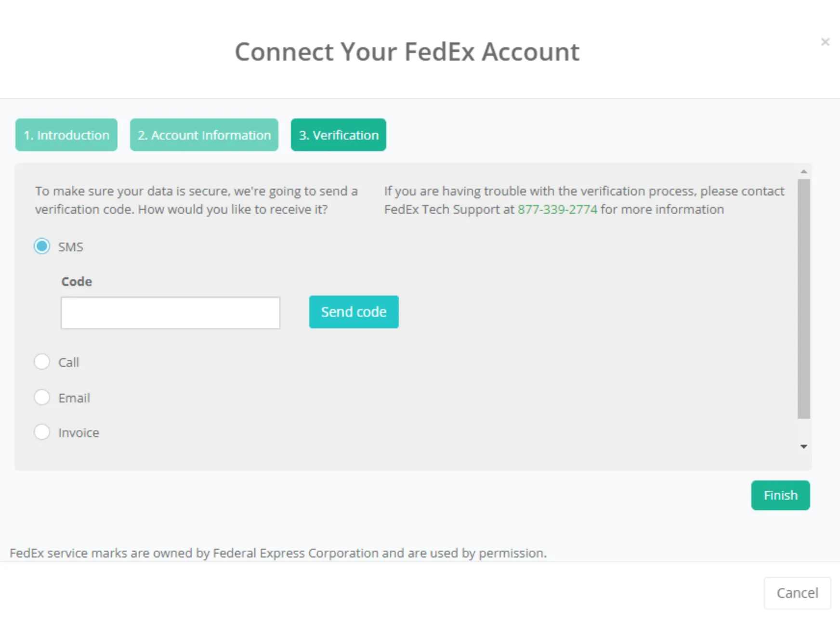This screenshot has width=840, height=621.
Task: Click the bold Code label
Action: (77, 282)
